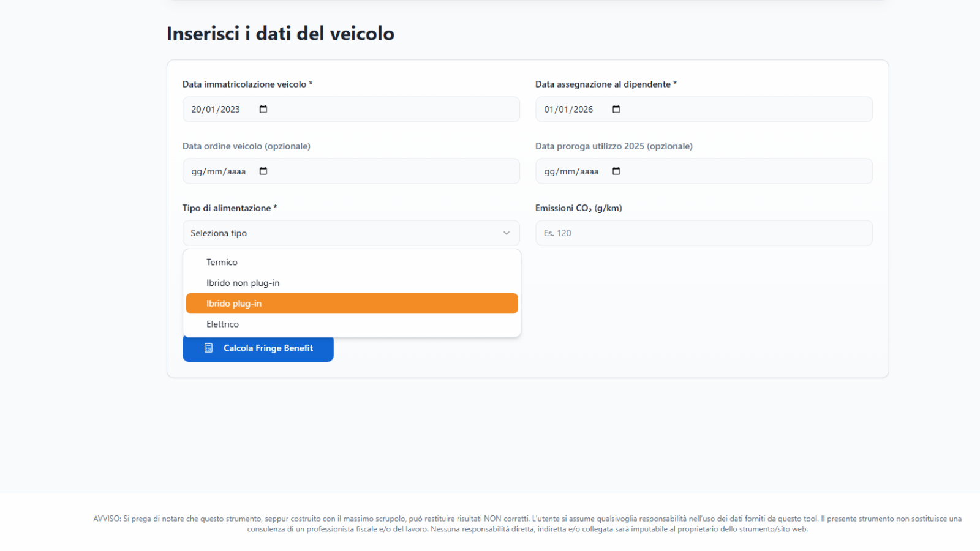
Task: Click gg/mm/aaaa placeholder in Data proroga utilizzo
Action: pos(571,171)
